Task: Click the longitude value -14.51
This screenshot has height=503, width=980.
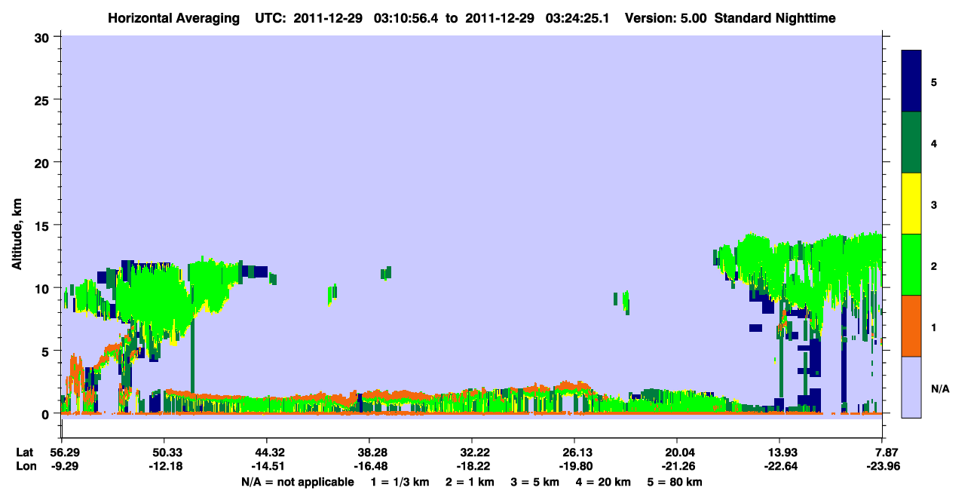Action: [x=267, y=466]
